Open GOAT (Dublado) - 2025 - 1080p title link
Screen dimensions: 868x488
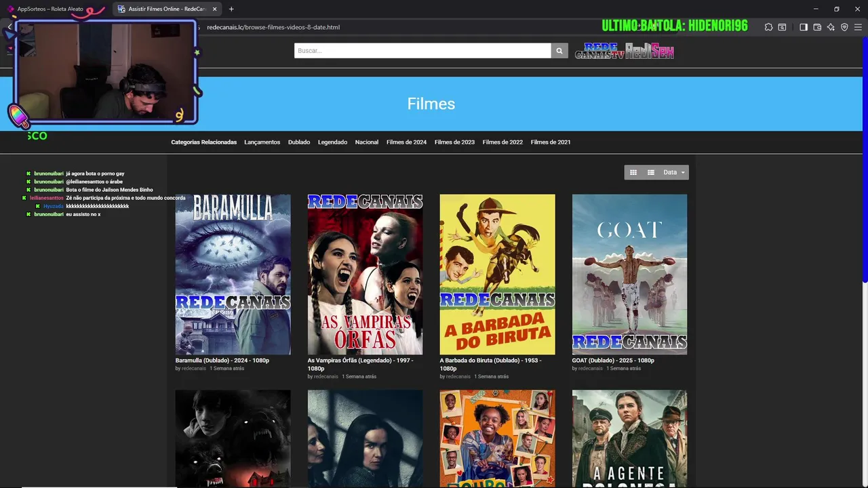point(613,361)
